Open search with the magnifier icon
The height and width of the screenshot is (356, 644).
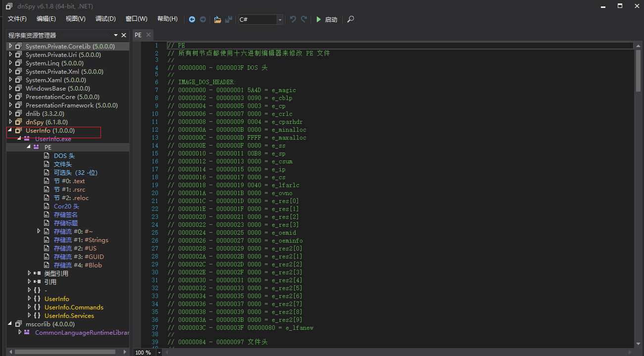[350, 19]
